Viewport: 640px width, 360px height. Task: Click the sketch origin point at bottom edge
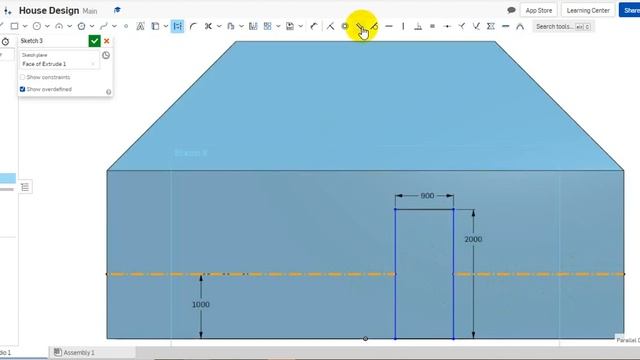pos(365,338)
